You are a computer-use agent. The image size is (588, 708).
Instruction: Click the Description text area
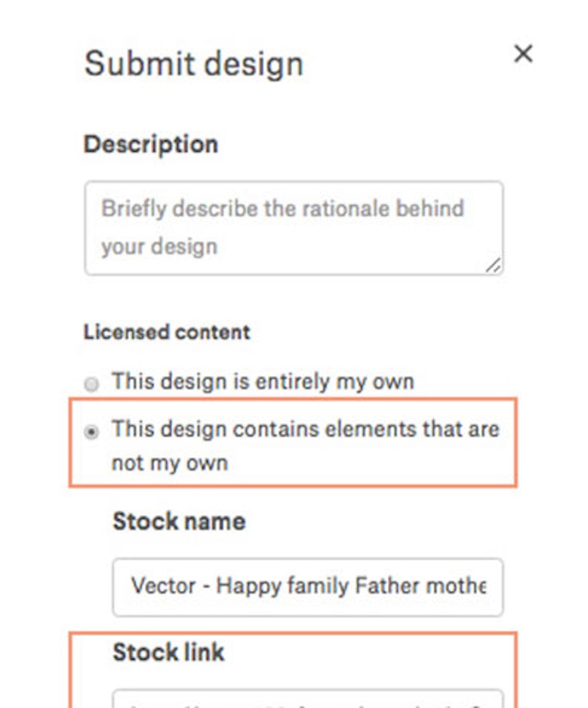pos(294,228)
